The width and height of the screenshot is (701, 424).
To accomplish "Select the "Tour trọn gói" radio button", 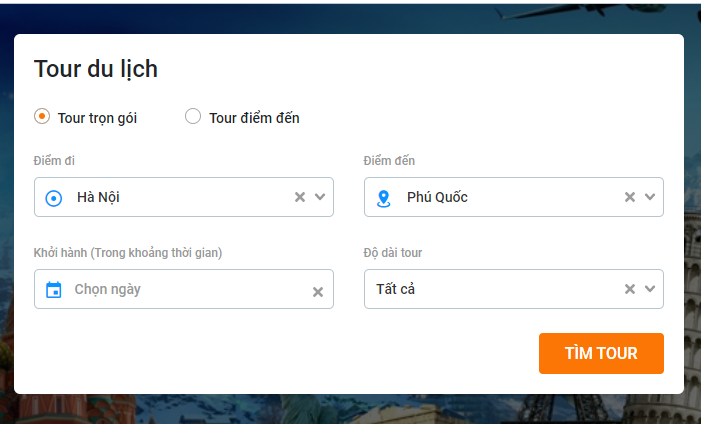I will pos(42,117).
